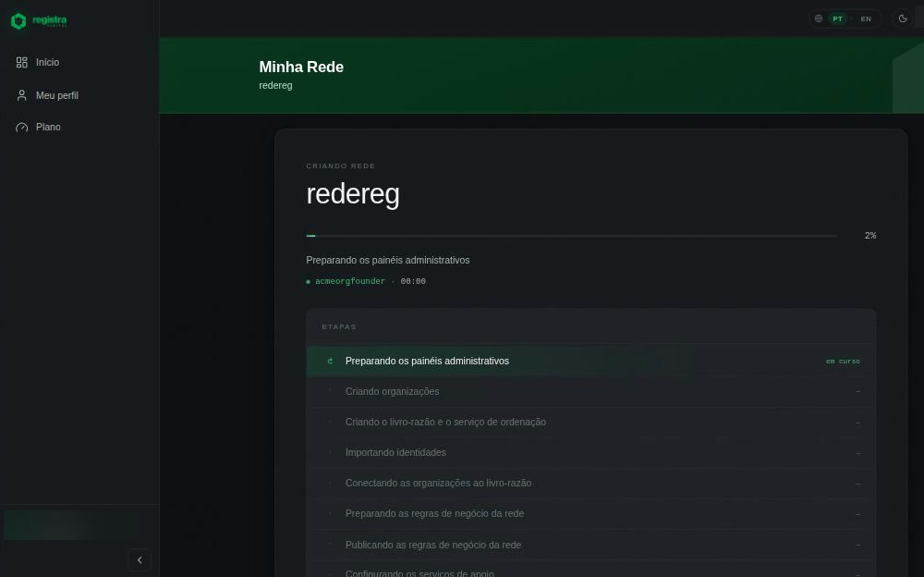Switch language to PT
The width and height of the screenshot is (924, 577).
tap(837, 18)
